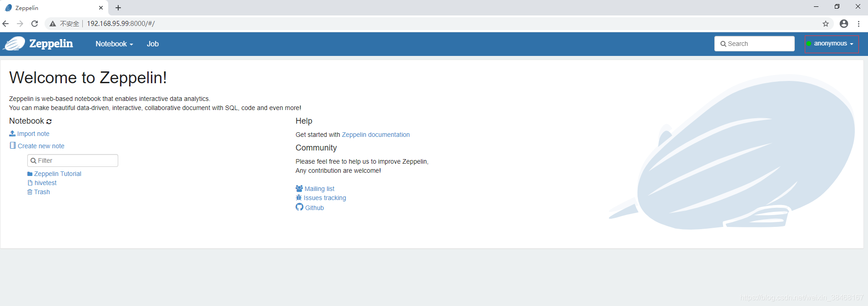The height and width of the screenshot is (306, 868).
Task: Reload the browser page
Action: [35, 24]
